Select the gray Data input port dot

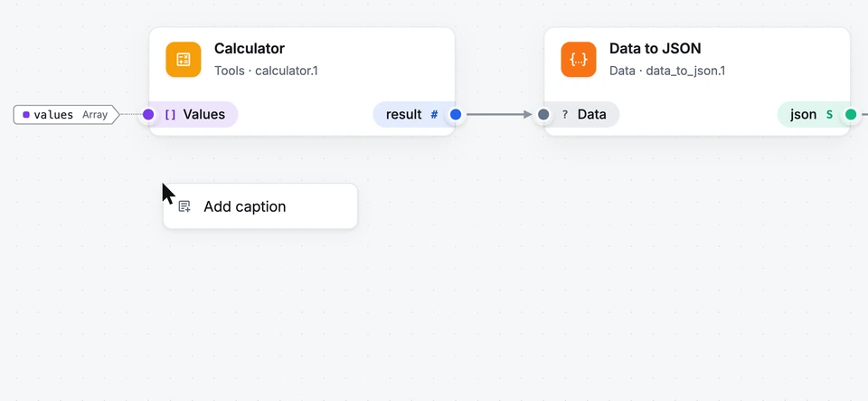pyautogui.click(x=543, y=115)
